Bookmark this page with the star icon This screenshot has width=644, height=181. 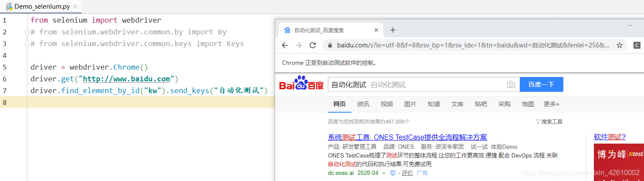point(619,45)
